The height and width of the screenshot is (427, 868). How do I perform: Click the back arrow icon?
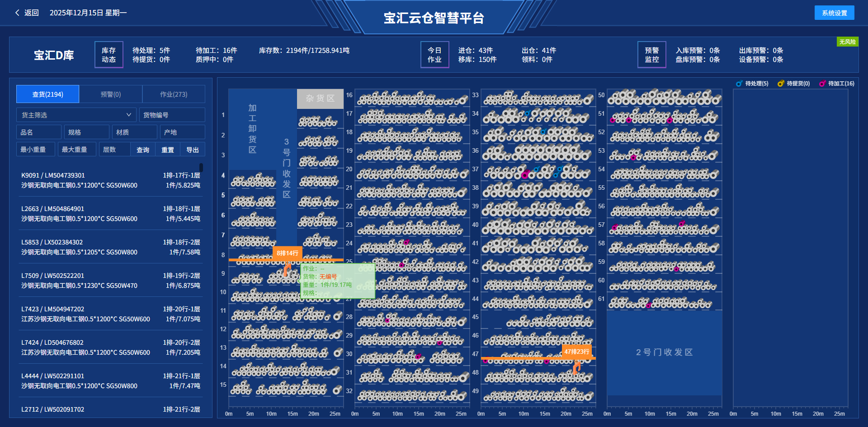pyautogui.click(x=17, y=13)
